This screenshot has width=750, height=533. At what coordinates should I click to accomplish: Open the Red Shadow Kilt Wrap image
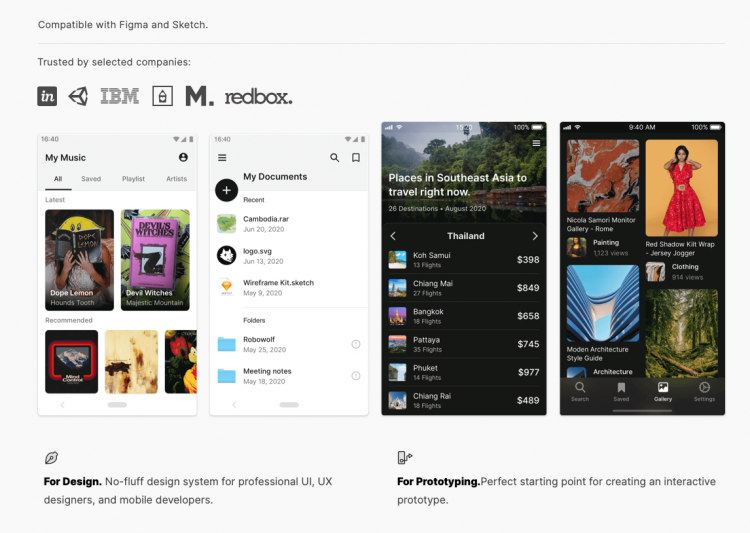click(681, 188)
